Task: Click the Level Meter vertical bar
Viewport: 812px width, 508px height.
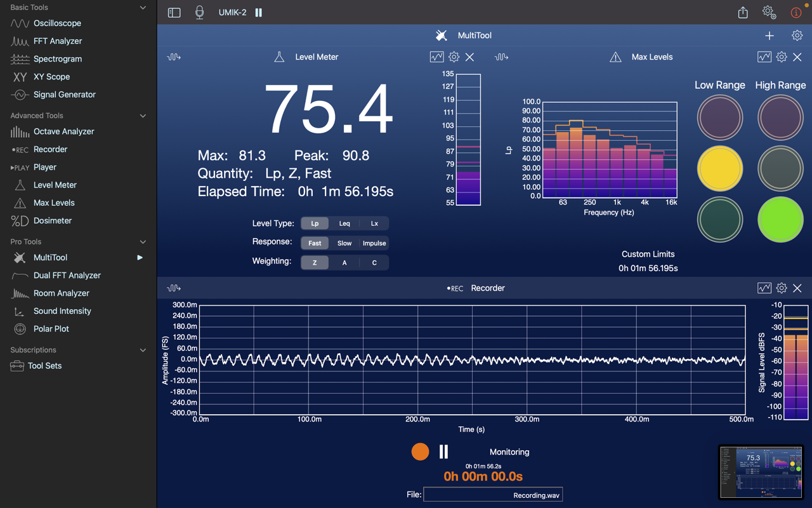Action: click(x=469, y=140)
